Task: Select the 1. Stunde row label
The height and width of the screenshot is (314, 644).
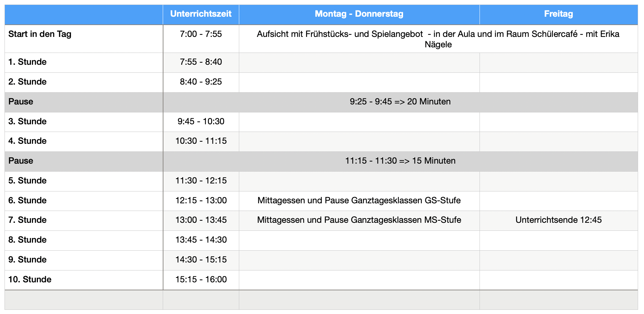Action: (x=84, y=63)
